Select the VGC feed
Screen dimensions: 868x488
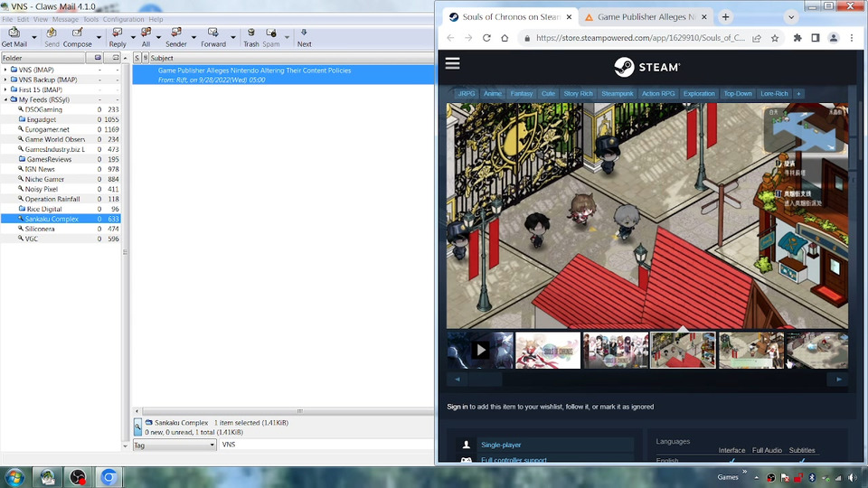point(31,239)
